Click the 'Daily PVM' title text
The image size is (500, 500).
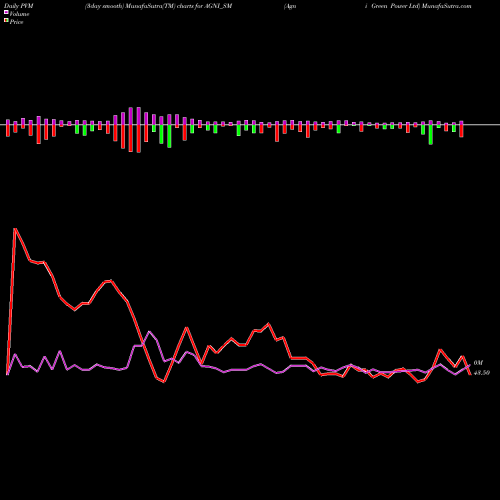pyautogui.click(x=19, y=6)
